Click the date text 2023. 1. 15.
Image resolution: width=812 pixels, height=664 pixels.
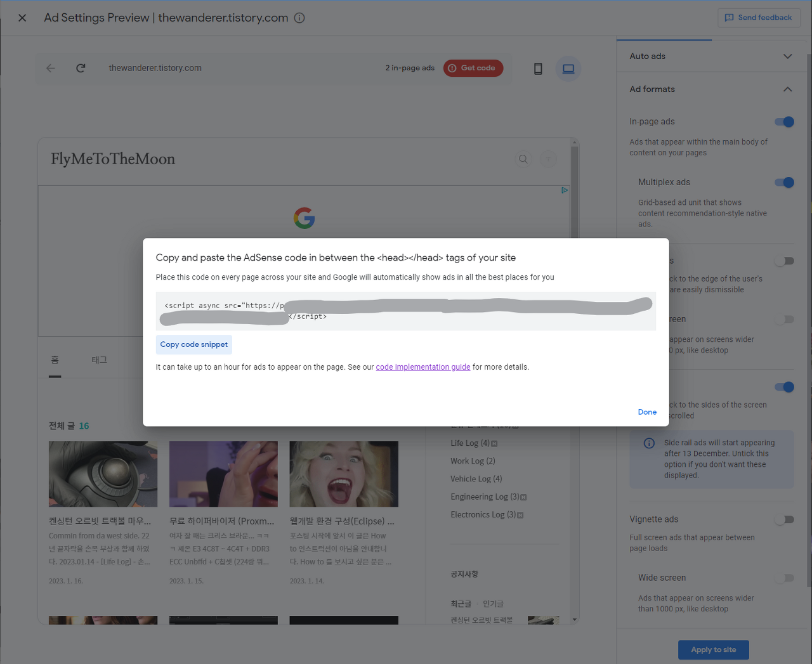[187, 581]
